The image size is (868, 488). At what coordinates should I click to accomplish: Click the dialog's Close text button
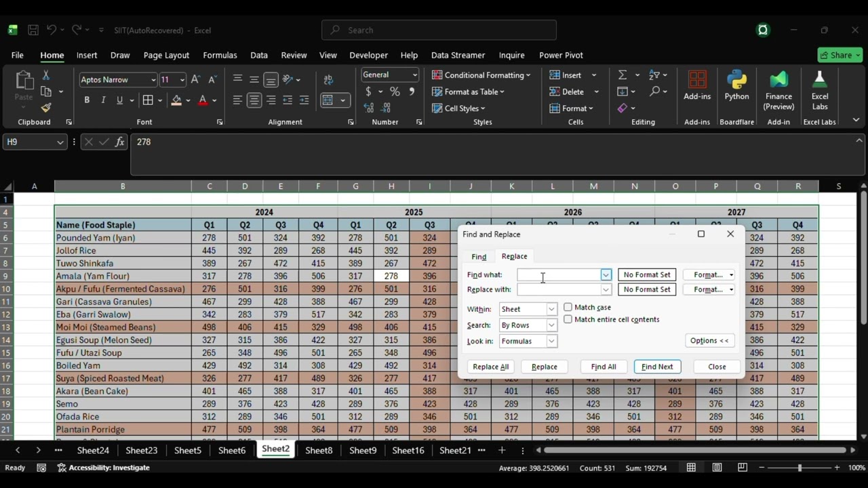[717, 367]
